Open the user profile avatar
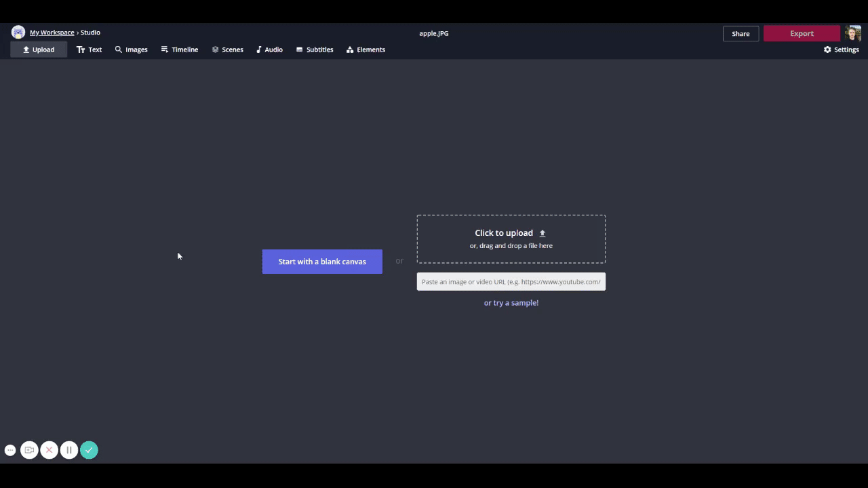 click(x=852, y=33)
